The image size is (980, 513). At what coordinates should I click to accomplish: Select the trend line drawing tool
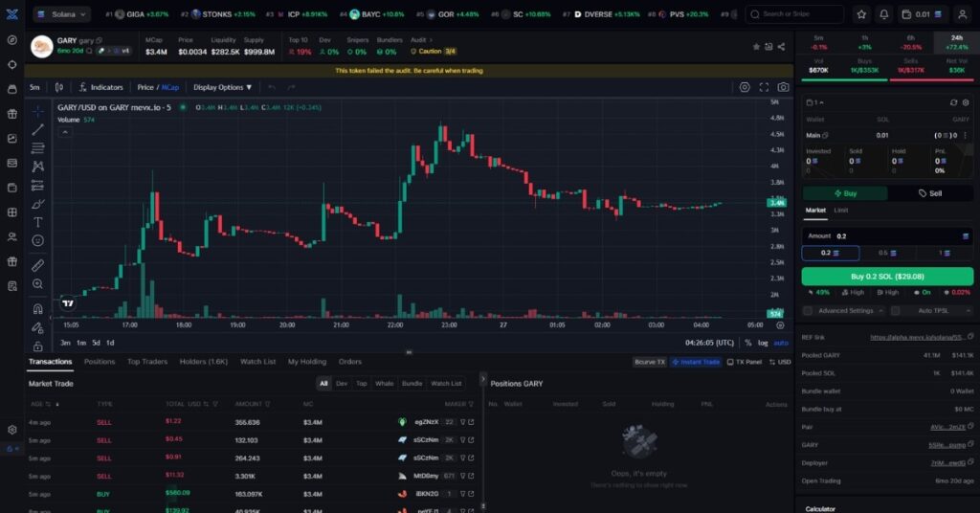click(x=38, y=129)
